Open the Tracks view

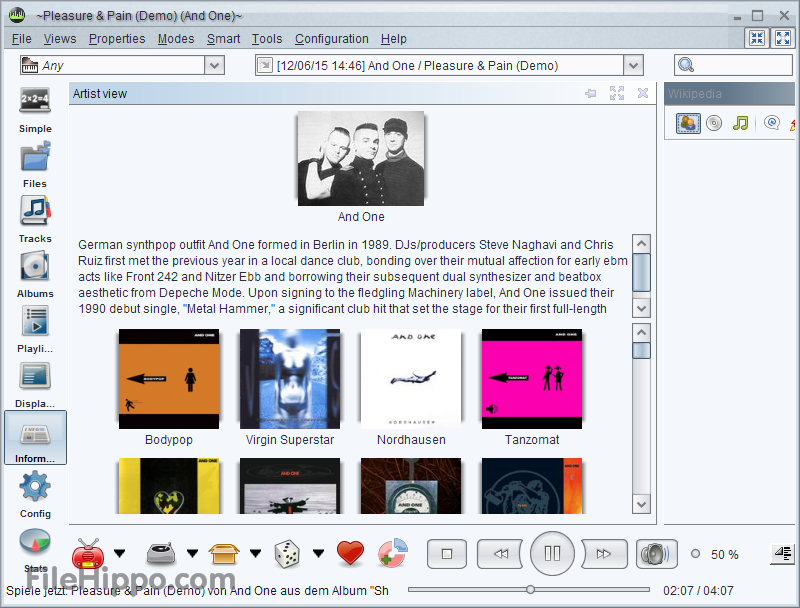[x=35, y=220]
